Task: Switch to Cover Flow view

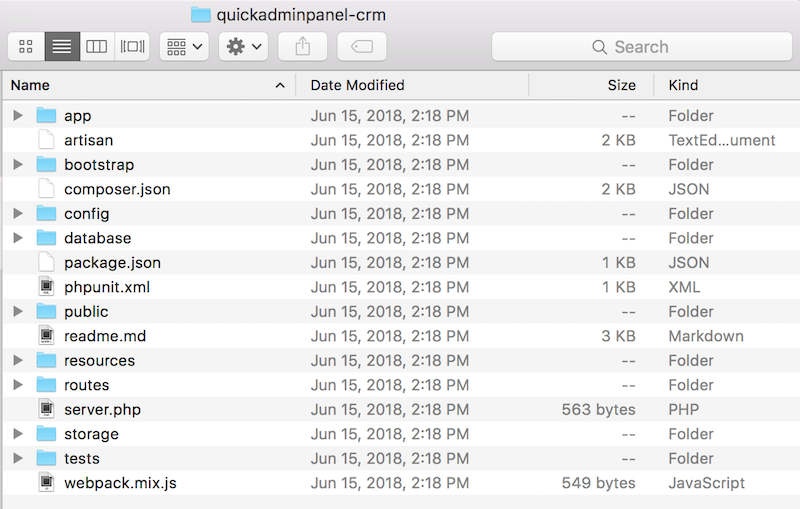Action: 132,46
